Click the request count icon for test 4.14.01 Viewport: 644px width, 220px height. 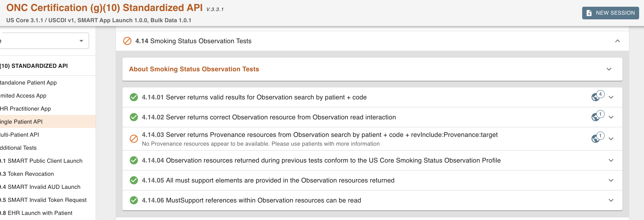pos(597,97)
